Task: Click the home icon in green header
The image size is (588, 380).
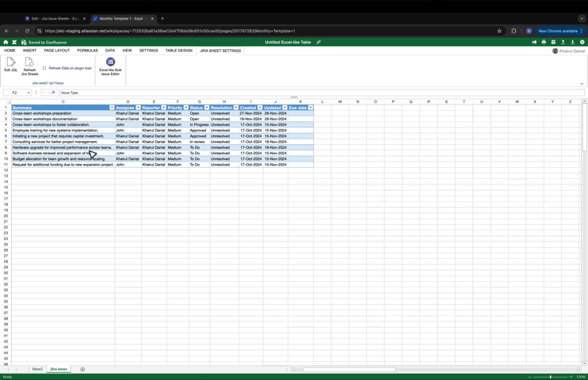Action: point(6,42)
